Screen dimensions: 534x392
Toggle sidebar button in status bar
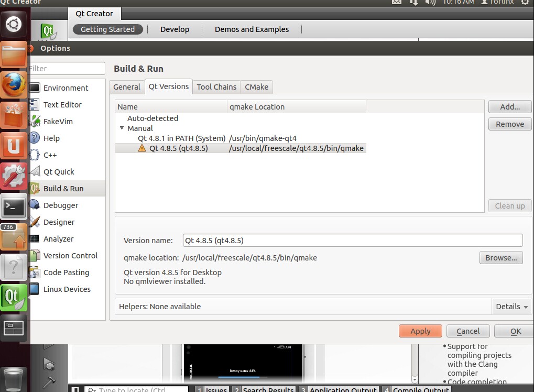click(75, 389)
